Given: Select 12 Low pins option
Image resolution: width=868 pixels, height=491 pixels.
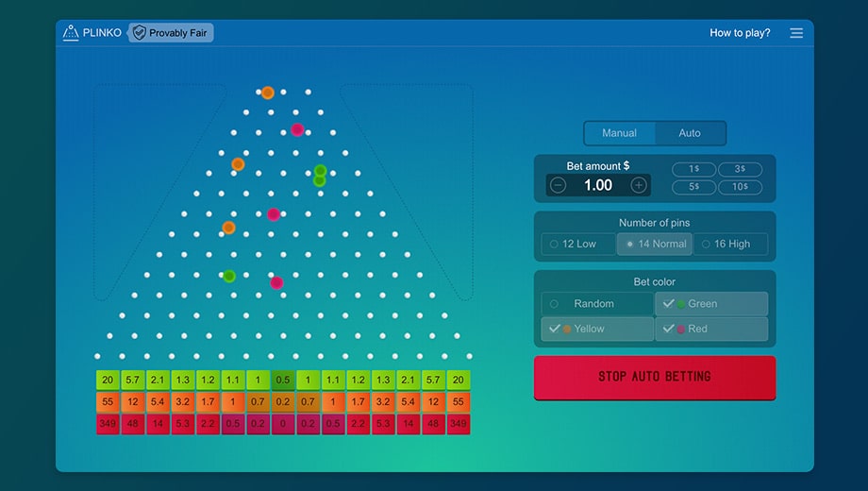Looking at the screenshot, I should point(577,245).
